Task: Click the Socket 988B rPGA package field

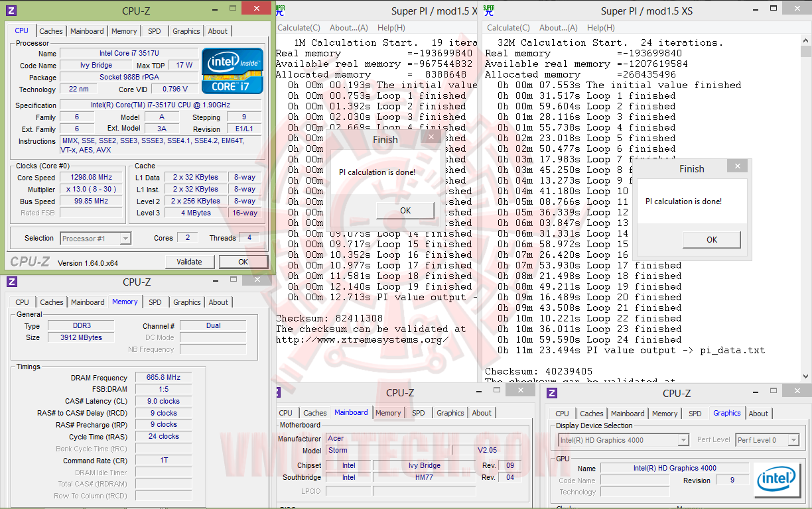Action: (129, 77)
